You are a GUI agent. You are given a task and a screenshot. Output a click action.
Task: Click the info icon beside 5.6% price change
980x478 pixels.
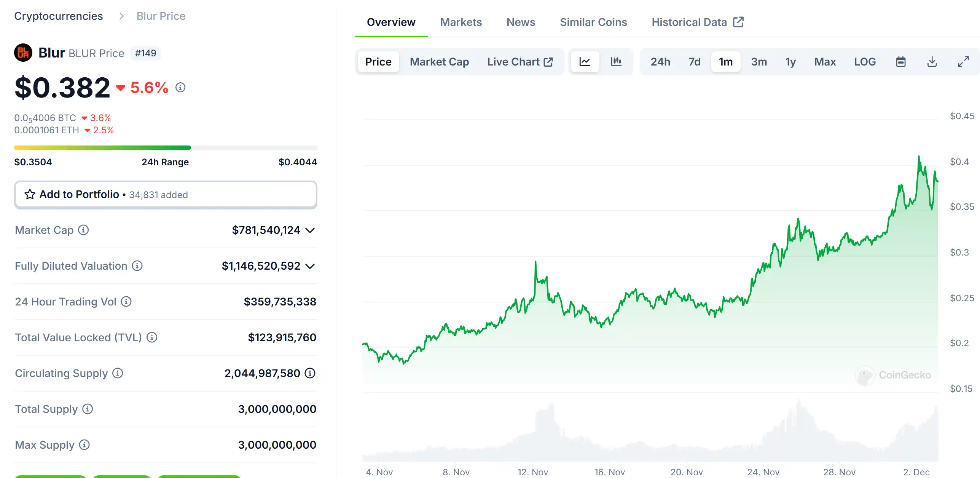click(x=180, y=88)
